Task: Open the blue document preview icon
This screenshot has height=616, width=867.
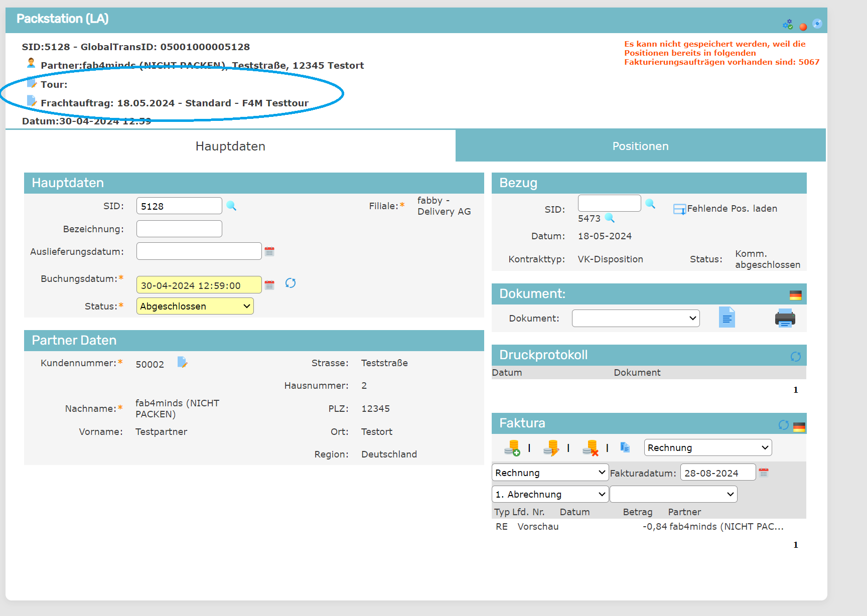Action: point(727,318)
